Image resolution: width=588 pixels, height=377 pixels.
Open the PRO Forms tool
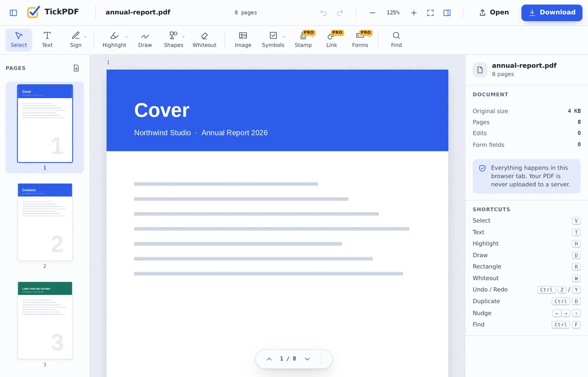pyautogui.click(x=360, y=40)
